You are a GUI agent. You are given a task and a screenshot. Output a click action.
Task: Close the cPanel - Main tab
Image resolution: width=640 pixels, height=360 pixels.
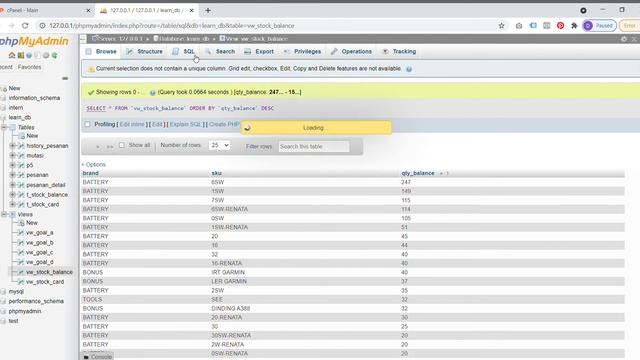[x=88, y=10]
